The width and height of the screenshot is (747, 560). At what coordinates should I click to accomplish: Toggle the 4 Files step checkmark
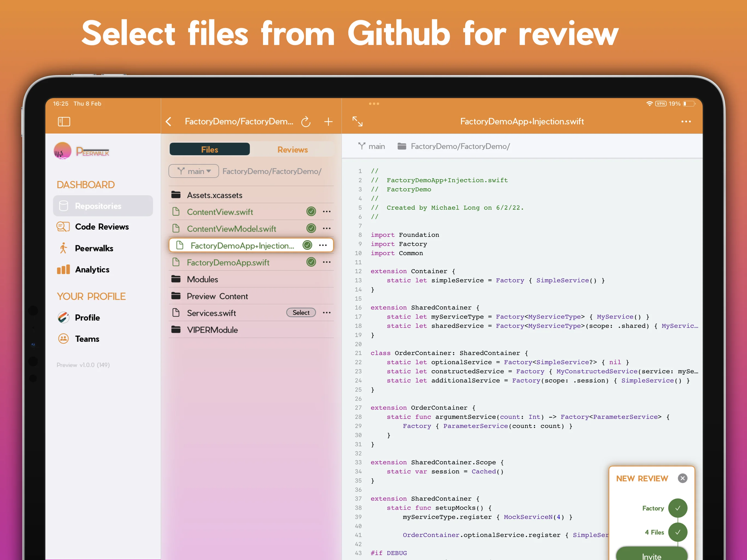click(678, 532)
